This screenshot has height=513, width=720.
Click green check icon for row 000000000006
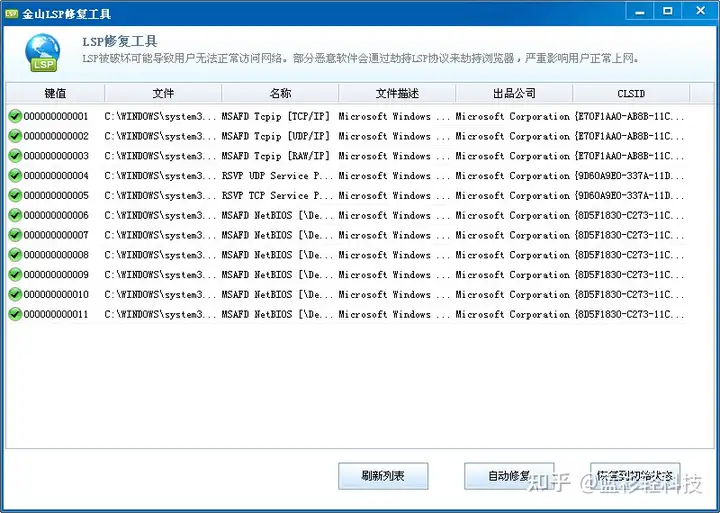coord(15,215)
